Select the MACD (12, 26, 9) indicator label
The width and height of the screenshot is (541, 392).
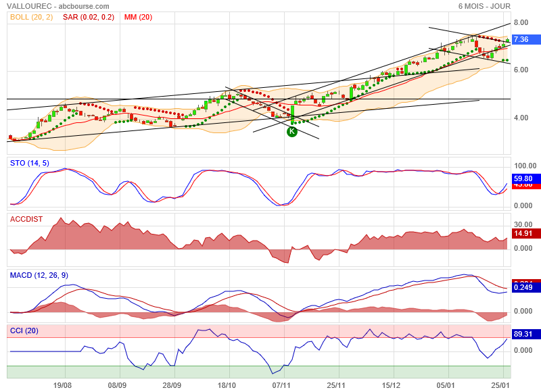[x=39, y=275]
